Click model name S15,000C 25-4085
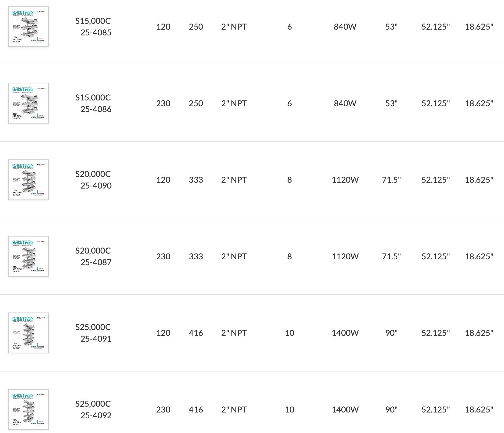Image resolution: width=504 pixels, height=433 pixels. point(93,27)
